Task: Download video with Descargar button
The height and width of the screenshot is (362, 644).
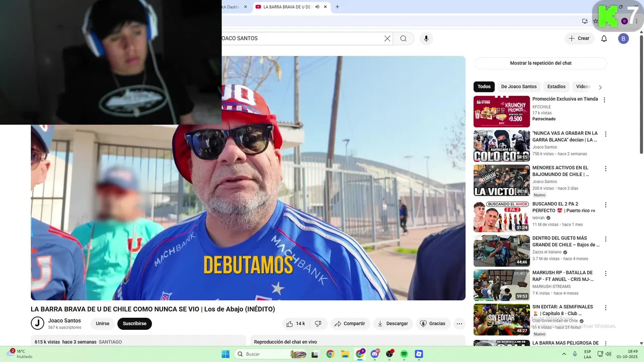Action: click(x=393, y=324)
